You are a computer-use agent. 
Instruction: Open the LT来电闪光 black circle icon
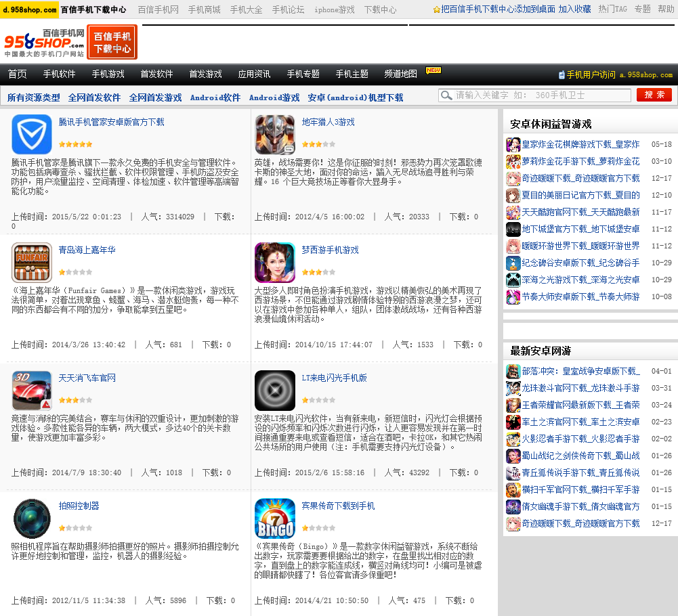coord(274,391)
